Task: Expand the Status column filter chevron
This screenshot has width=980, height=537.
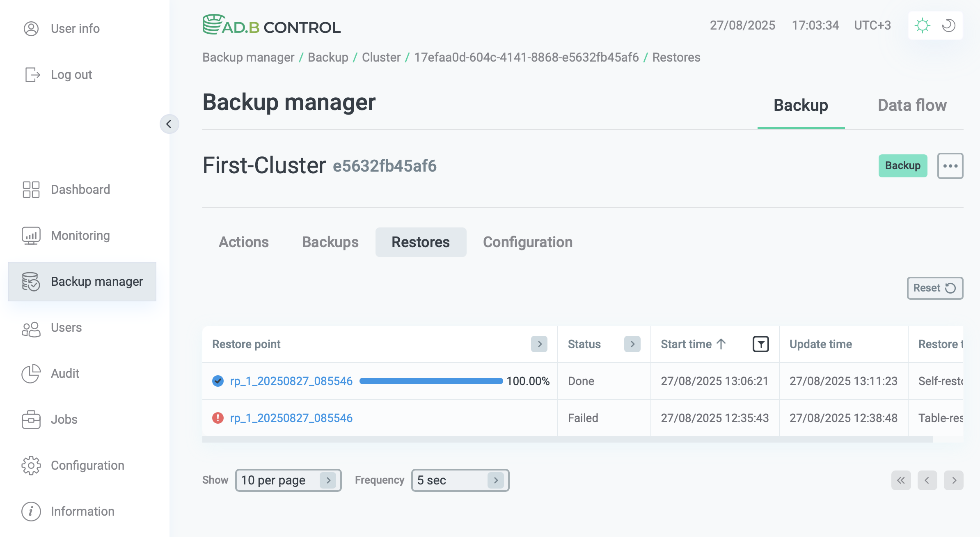Action: point(632,344)
